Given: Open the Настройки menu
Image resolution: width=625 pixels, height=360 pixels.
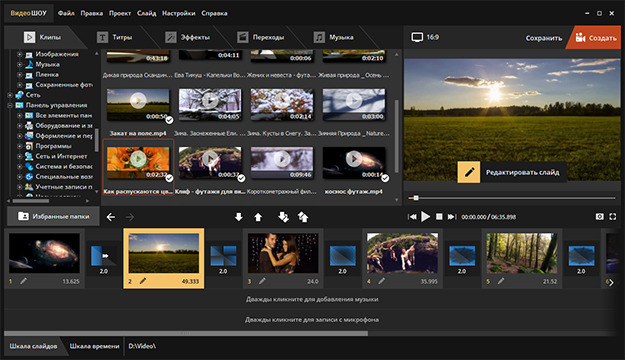Looking at the screenshot, I should 179,13.
